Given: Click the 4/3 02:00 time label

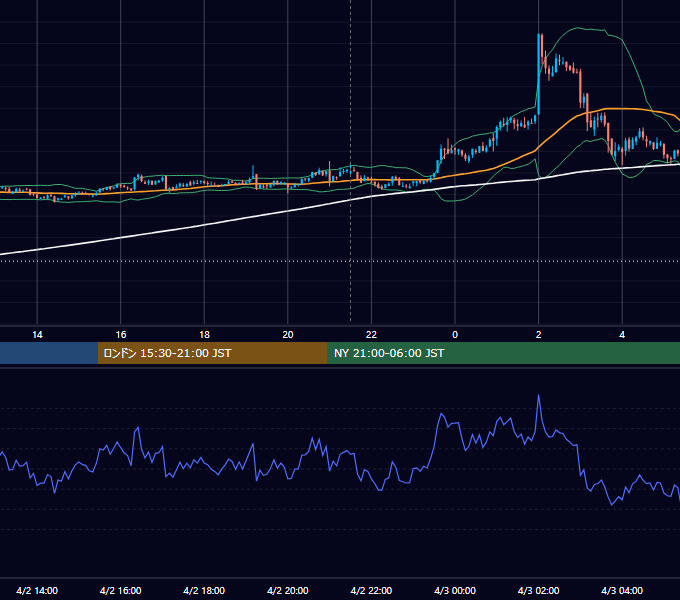Looking at the screenshot, I should click(x=538, y=590).
